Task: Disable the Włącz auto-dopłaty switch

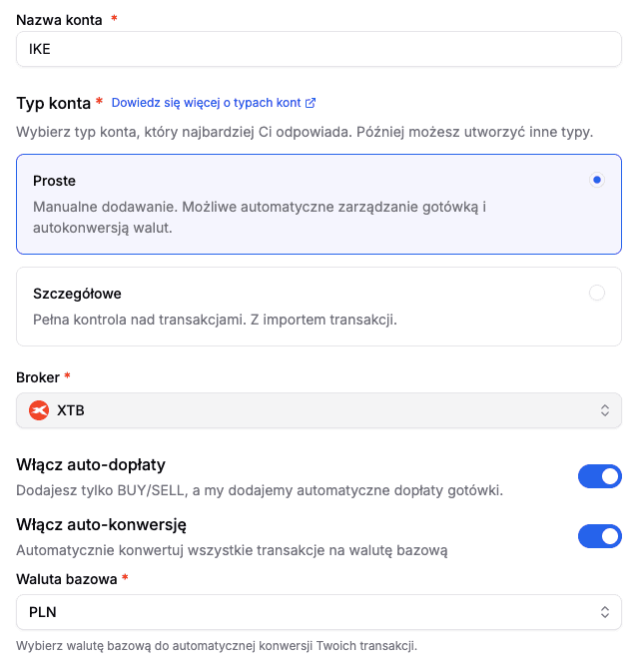Action: pyautogui.click(x=599, y=476)
